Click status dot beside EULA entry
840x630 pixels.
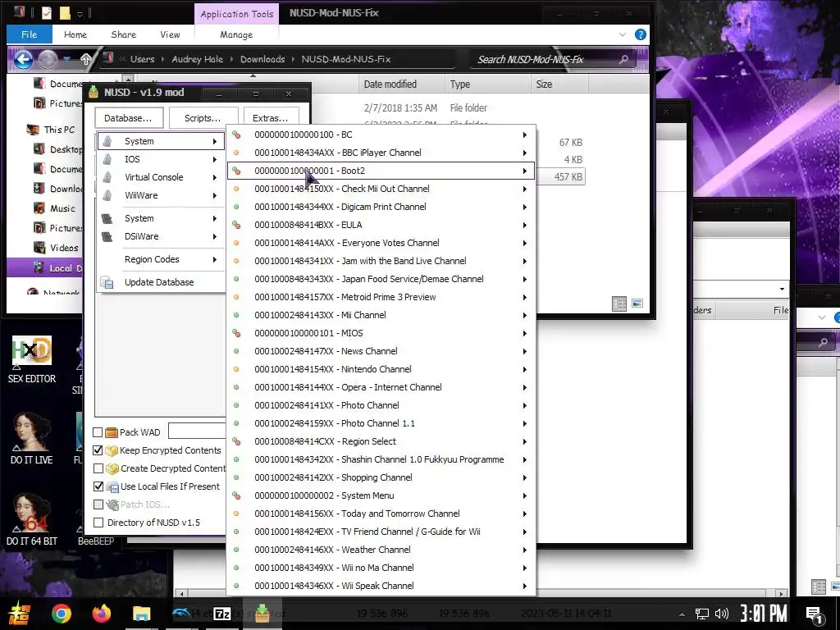tap(235, 225)
